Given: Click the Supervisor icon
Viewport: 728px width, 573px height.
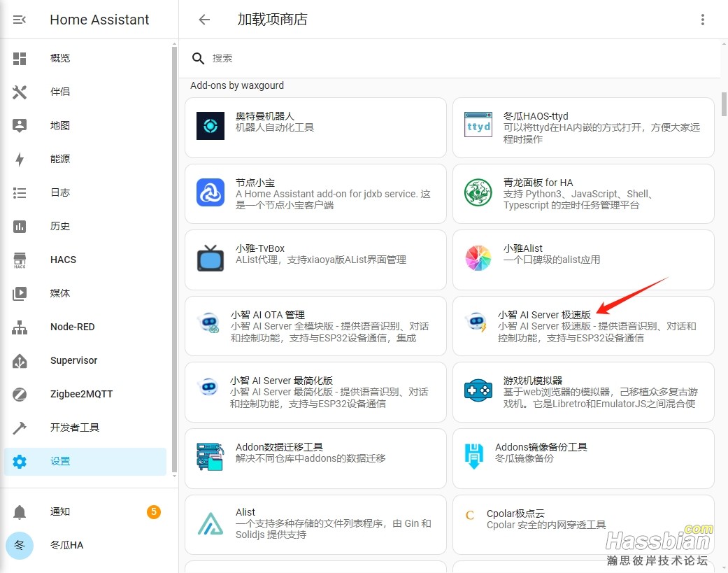Looking at the screenshot, I should pyautogui.click(x=20, y=361).
